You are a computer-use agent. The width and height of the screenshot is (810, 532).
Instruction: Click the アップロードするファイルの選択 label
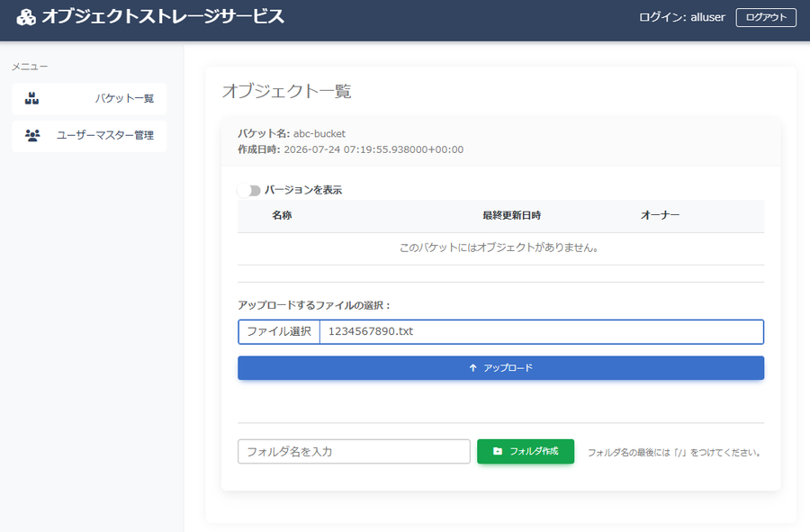315,305
